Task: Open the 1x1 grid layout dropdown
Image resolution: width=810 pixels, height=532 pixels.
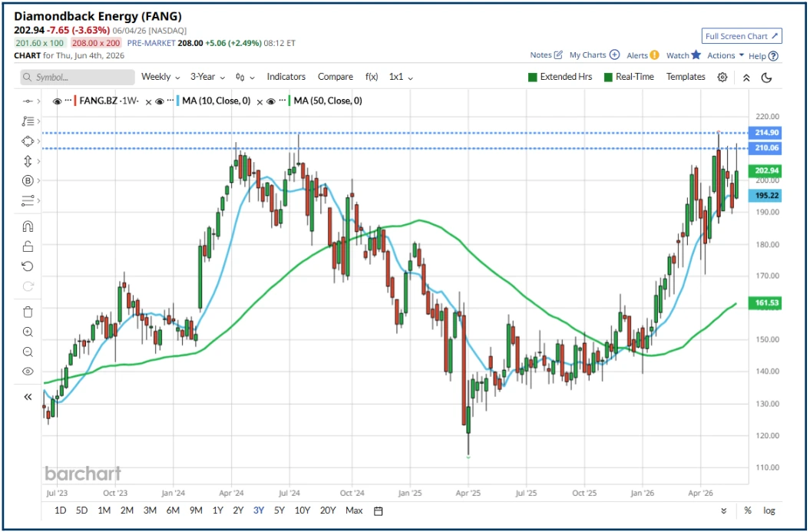Action: pos(401,77)
